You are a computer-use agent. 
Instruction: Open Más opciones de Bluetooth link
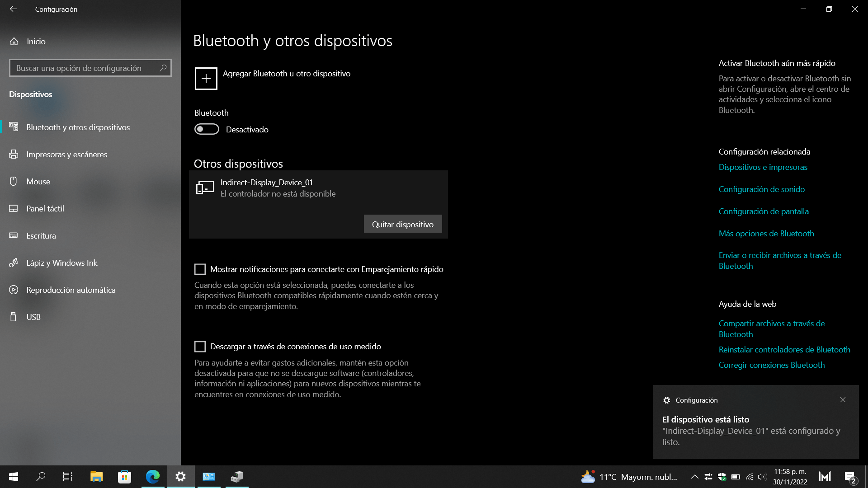click(766, 234)
